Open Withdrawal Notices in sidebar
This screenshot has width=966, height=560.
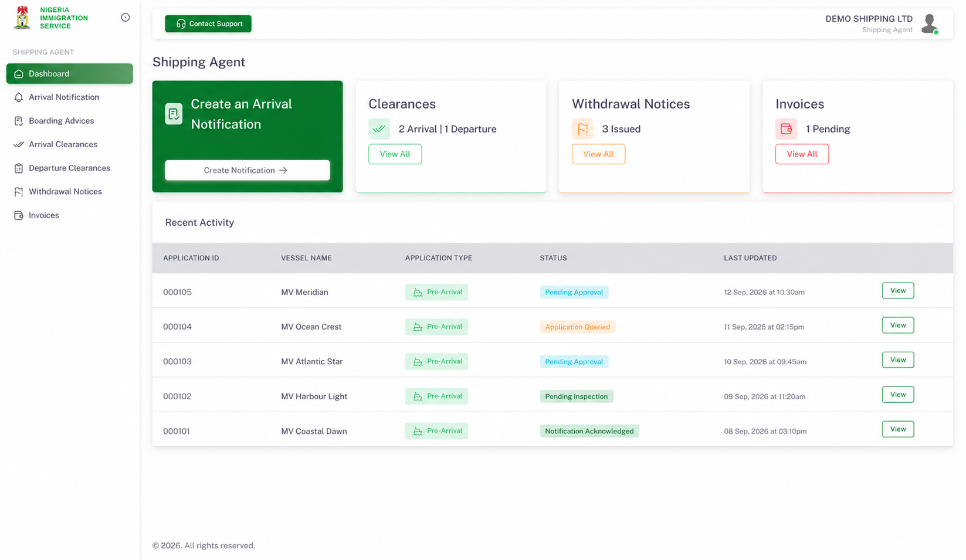[x=70, y=192]
